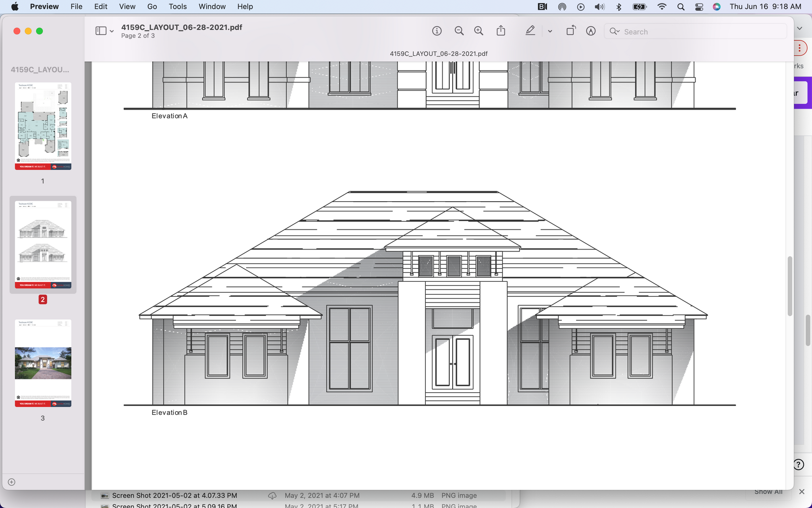Click the document vertical scrollbar
The height and width of the screenshot is (508, 812).
(790, 286)
